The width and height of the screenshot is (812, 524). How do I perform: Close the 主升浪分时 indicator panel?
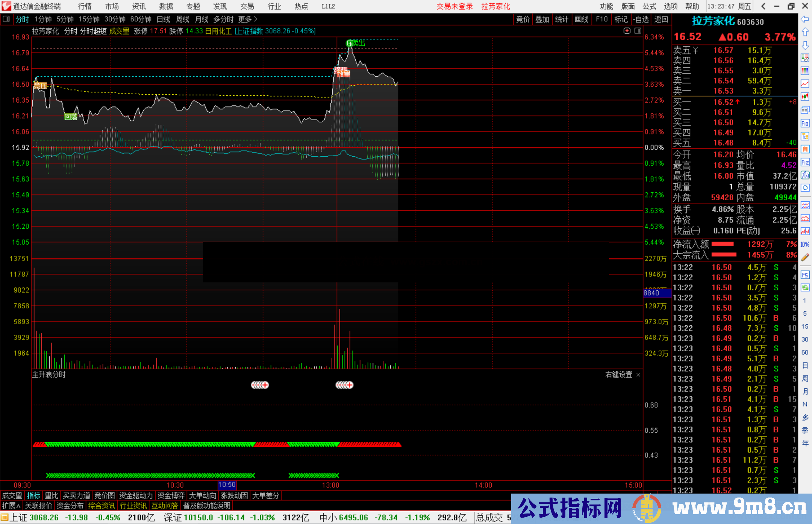click(638, 375)
